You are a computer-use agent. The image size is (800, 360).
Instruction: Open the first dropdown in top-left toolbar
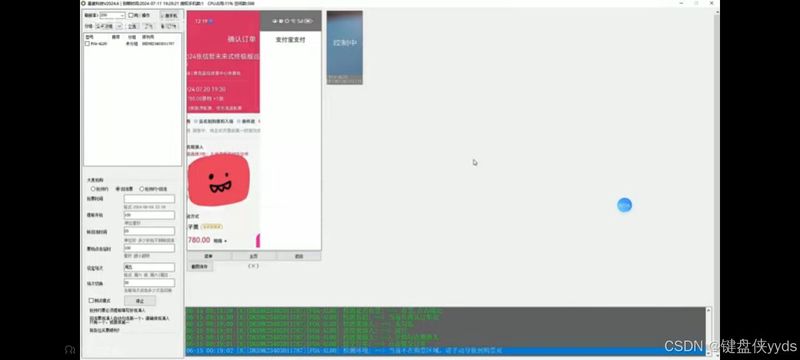(112, 15)
